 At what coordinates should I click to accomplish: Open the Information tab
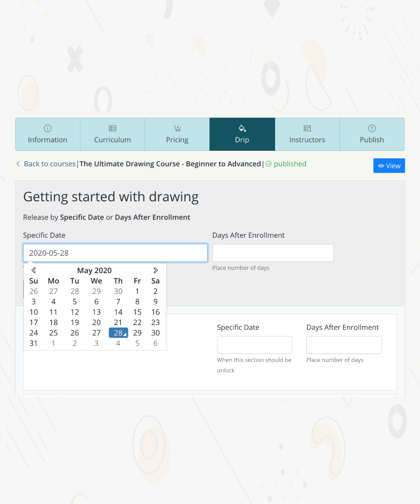pyautogui.click(x=48, y=134)
